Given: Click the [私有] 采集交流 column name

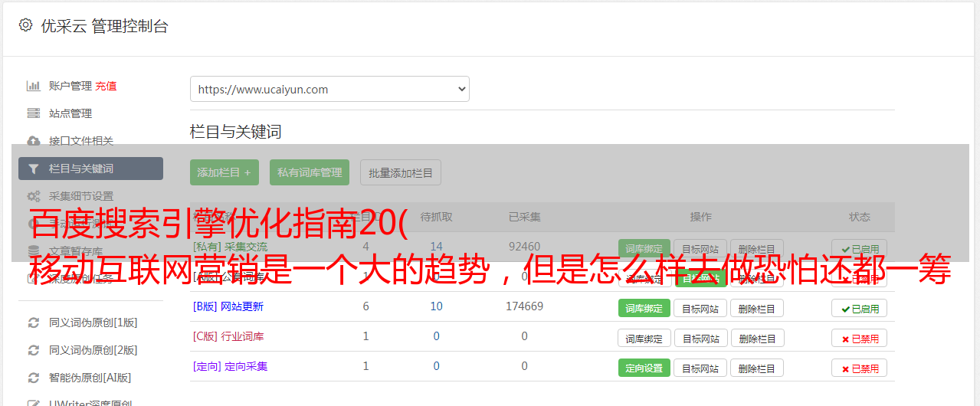Looking at the screenshot, I should pos(230,247).
